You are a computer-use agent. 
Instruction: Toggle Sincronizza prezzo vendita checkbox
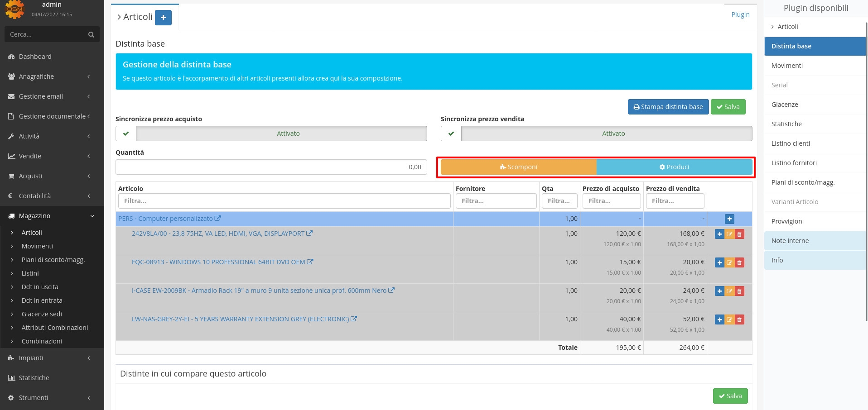pyautogui.click(x=451, y=133)
